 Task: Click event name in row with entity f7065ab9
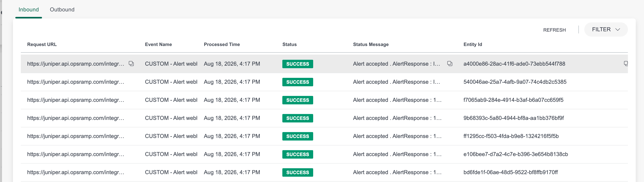pos(171,100)
